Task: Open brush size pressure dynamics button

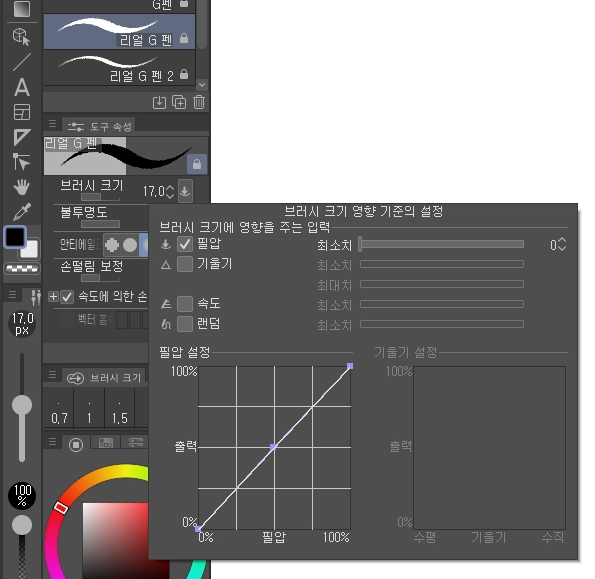Action: pos(185,191)
